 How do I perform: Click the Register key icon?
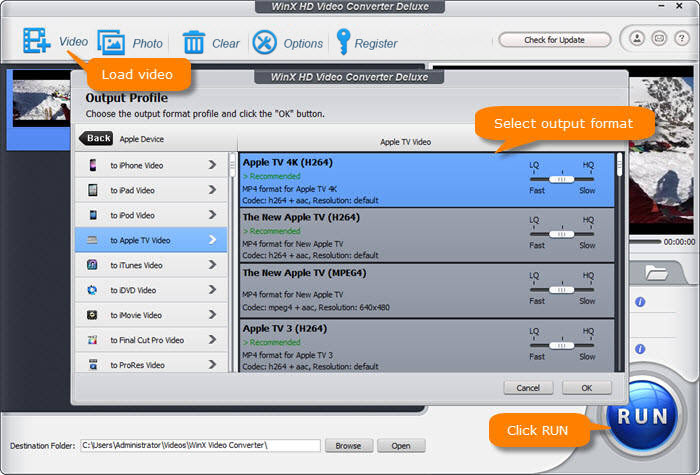tap(343, 42)
